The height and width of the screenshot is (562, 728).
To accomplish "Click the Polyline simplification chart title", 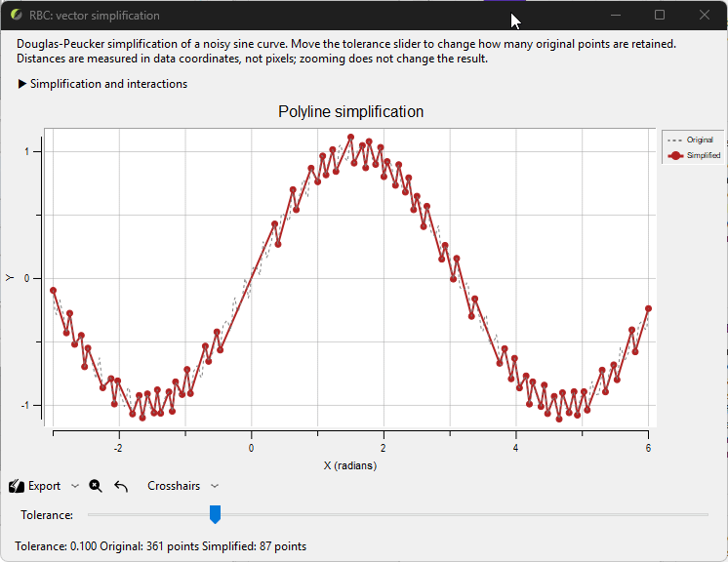I will pos(351,112).
